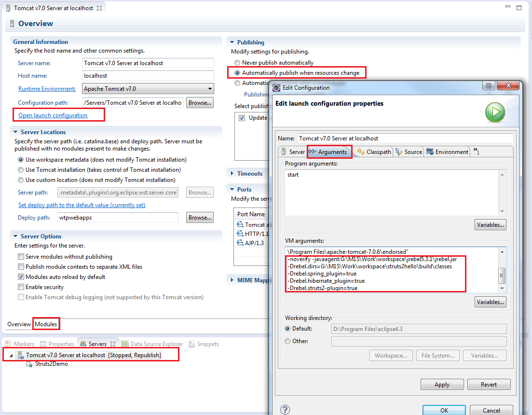Viewport: 532px width, 415px height.
Task: Toggle Serve modules without publishing
Action: pyautogui.click(x=21, y=257)
